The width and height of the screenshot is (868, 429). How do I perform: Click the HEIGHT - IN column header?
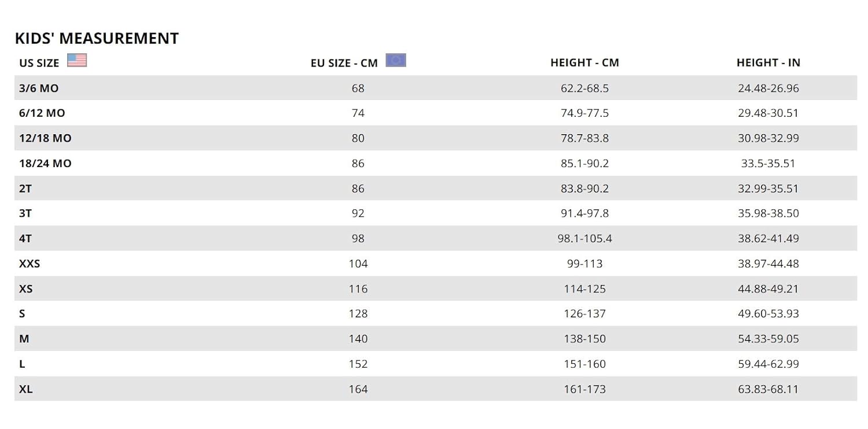[x=768, y=62]
